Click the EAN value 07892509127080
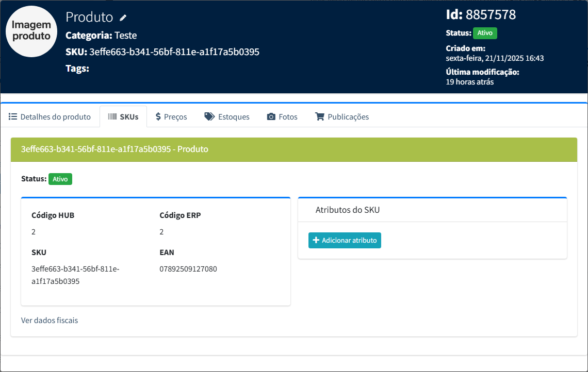This screenshot has height=372, width=588. (188, 269)
